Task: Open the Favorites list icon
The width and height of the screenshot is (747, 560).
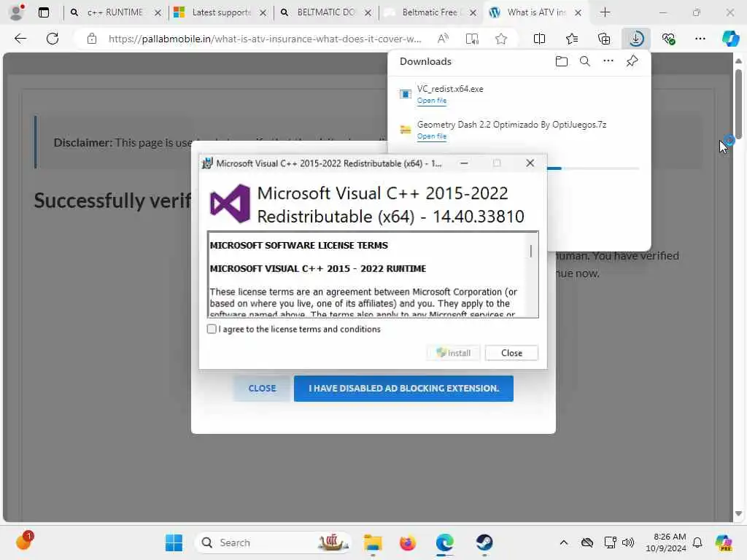Action: coord(572,39)
